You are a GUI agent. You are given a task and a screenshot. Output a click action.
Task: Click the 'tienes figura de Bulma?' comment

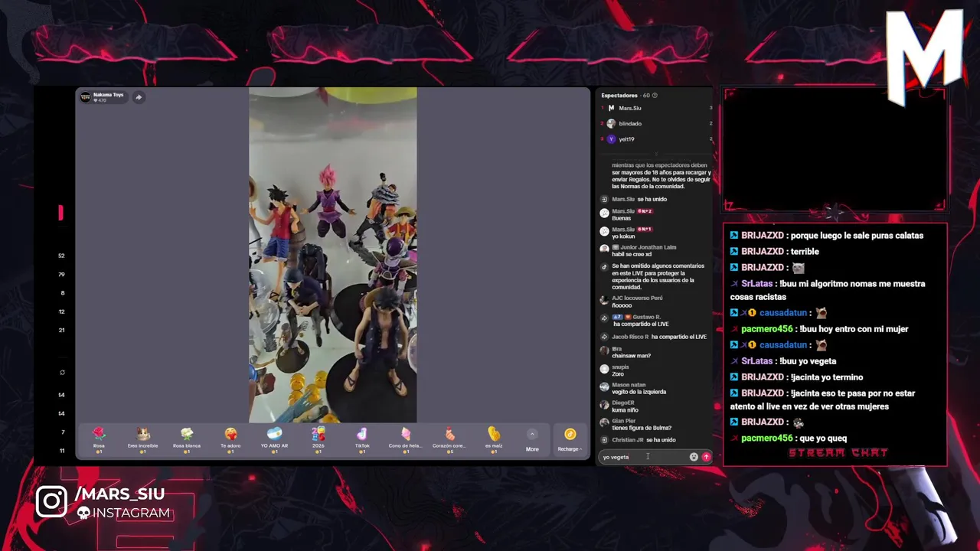(642, 428)
